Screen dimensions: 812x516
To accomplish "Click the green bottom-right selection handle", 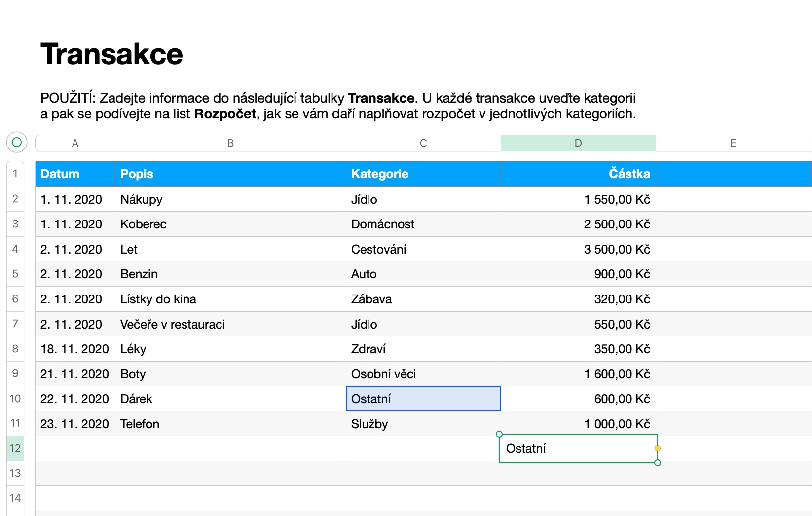I will 657,463.
